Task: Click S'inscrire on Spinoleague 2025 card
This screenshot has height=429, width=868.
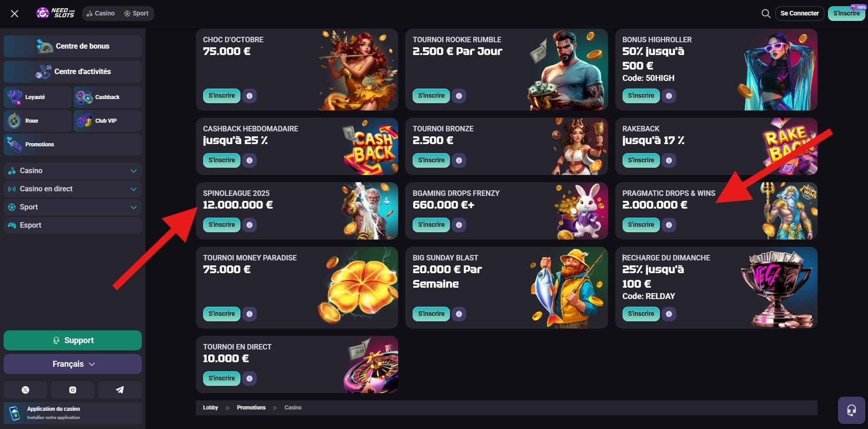Action: (222, 225)
